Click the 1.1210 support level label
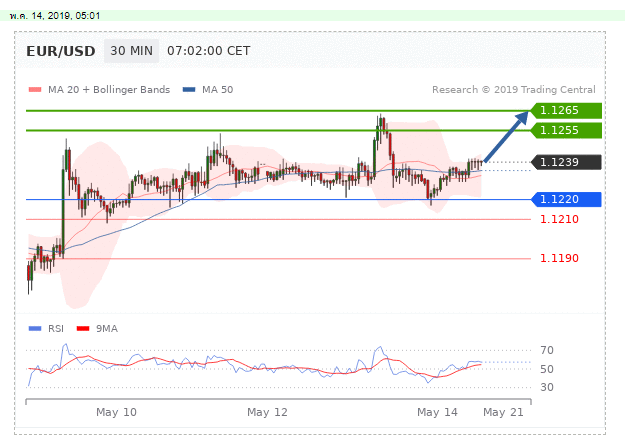 click(559, 219)
